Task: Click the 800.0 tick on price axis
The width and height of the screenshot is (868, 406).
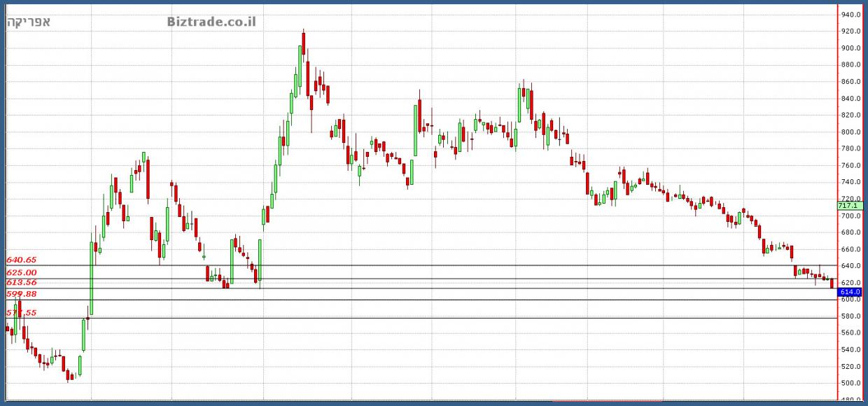Action: click(x=850, y=132)
